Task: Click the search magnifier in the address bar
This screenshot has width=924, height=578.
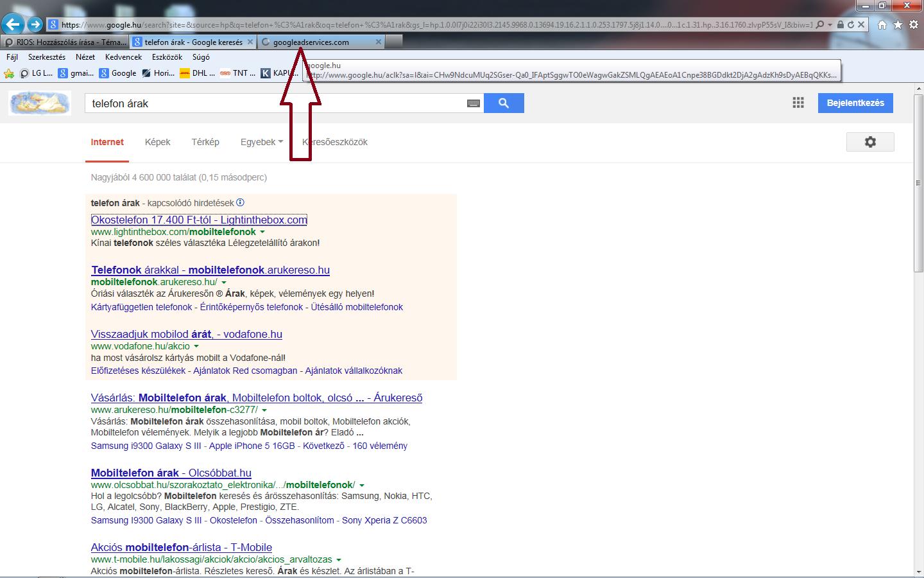Action: coord(819,24)
